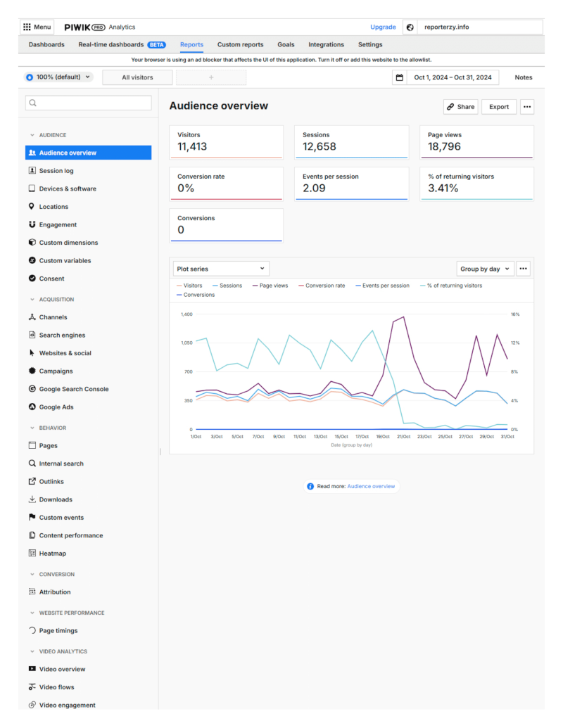Click the calendar icon by date range
The height and width of the screenshot is (728, 563).
(x=400, y=77)
